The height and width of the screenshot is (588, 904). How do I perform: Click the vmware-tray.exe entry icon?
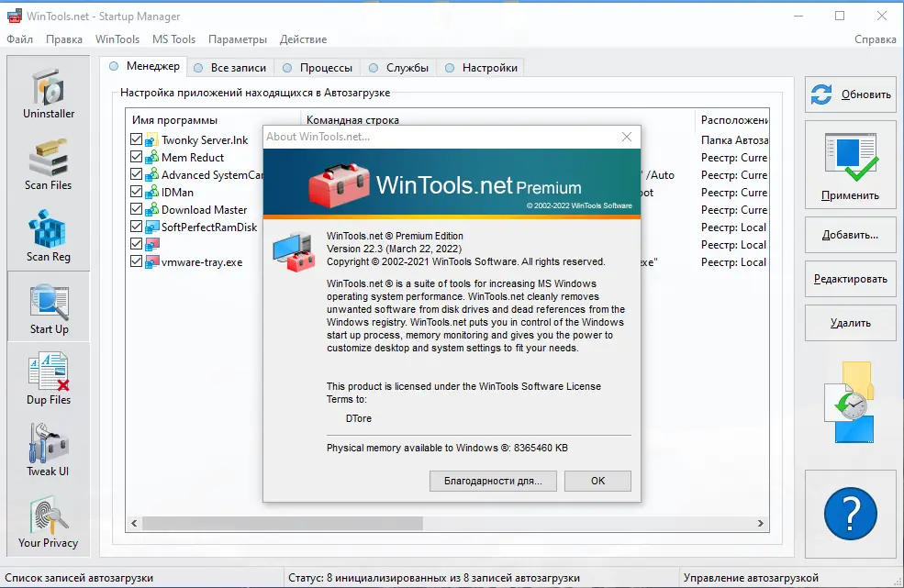(151, 261)
